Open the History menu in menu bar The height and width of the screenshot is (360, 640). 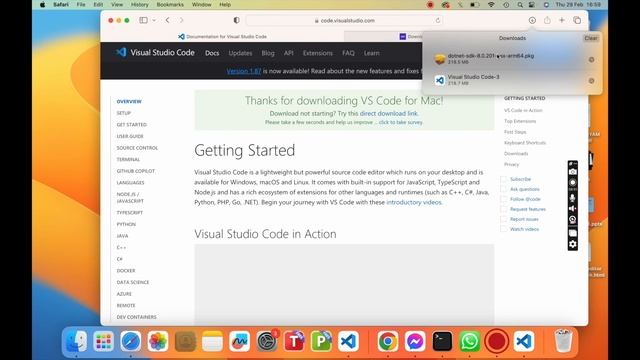140,4
